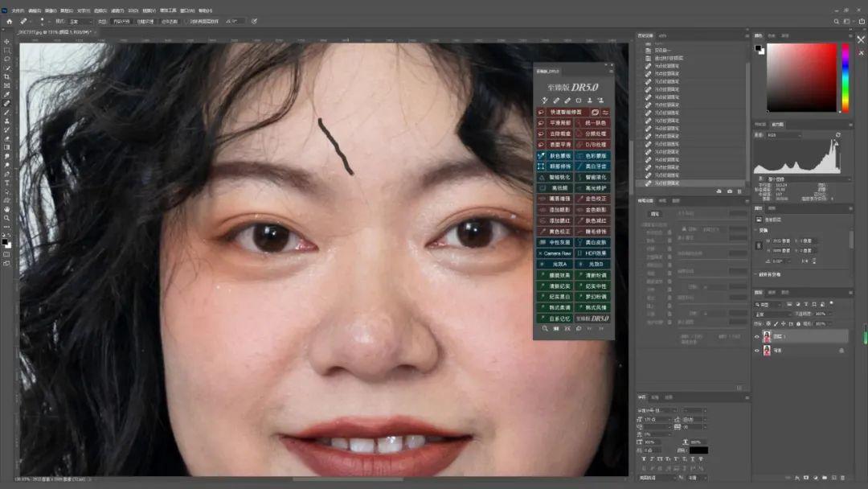Toggle the lock transparent pixels icon in Layers
This screenshot has width=868, height=489.
768,324
